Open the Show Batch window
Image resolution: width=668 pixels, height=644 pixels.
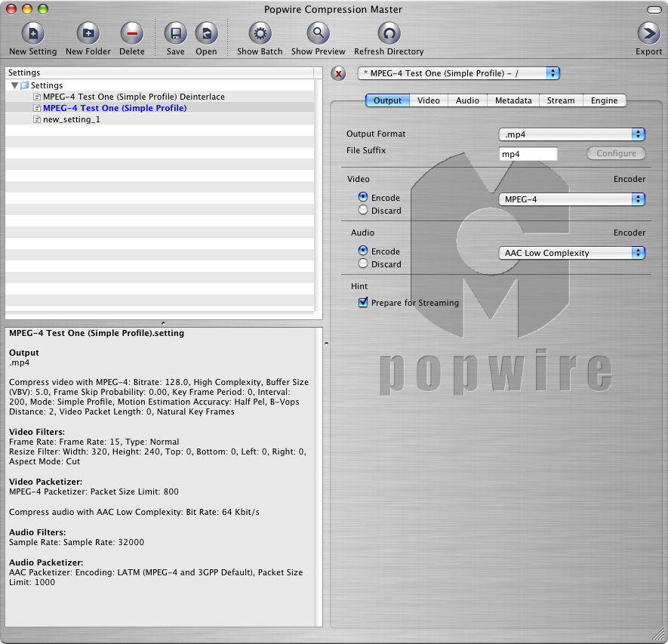260,33
